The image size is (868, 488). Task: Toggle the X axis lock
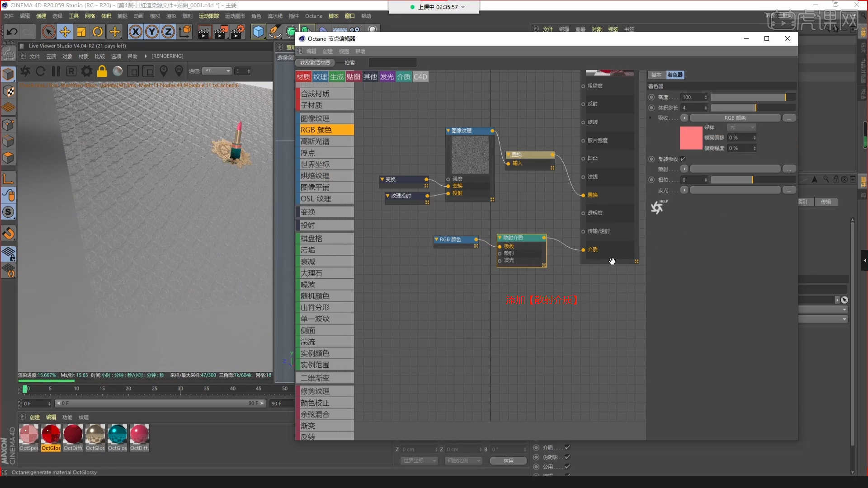click(x=135, y=32)
